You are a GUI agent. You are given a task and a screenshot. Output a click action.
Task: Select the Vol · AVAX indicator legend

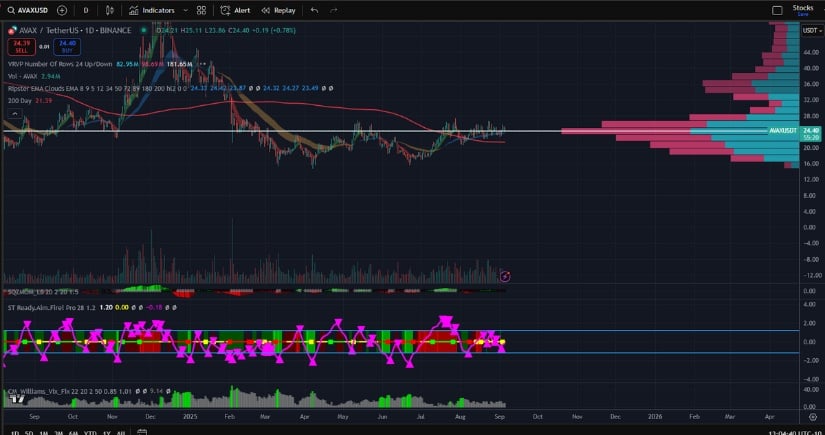(x=22, y=76)
